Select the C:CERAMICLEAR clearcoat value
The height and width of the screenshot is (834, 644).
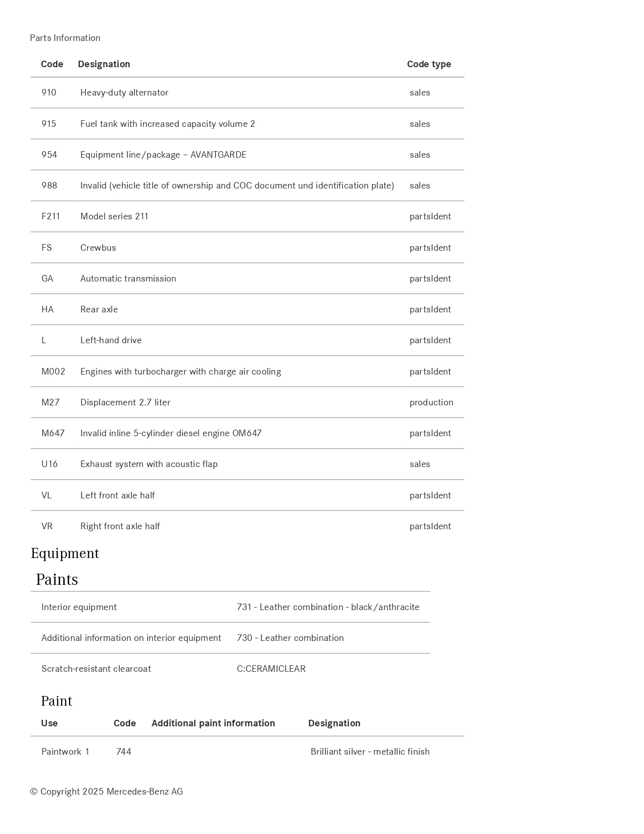coord(271,669)
